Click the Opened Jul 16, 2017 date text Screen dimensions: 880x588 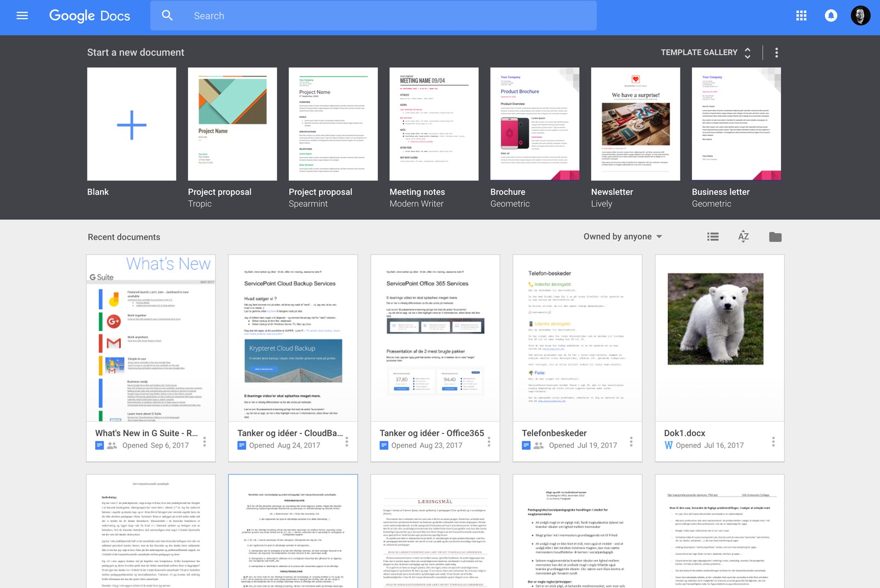(710, 446)
